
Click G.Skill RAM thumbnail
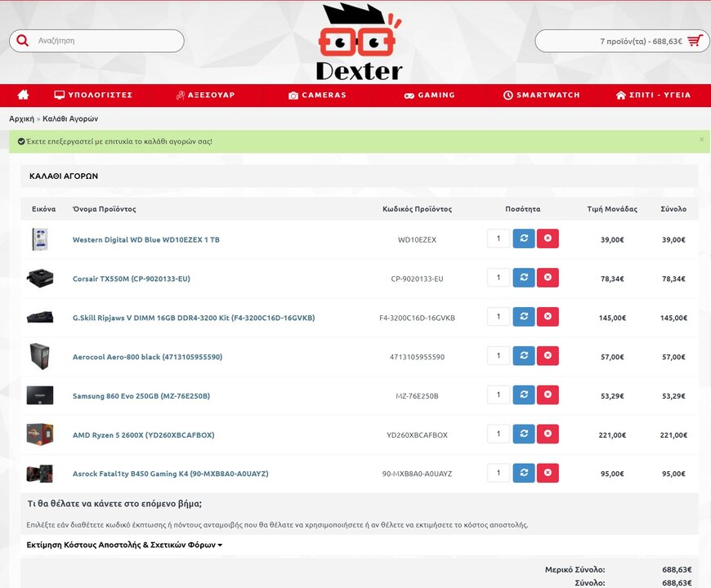(40, 317)
